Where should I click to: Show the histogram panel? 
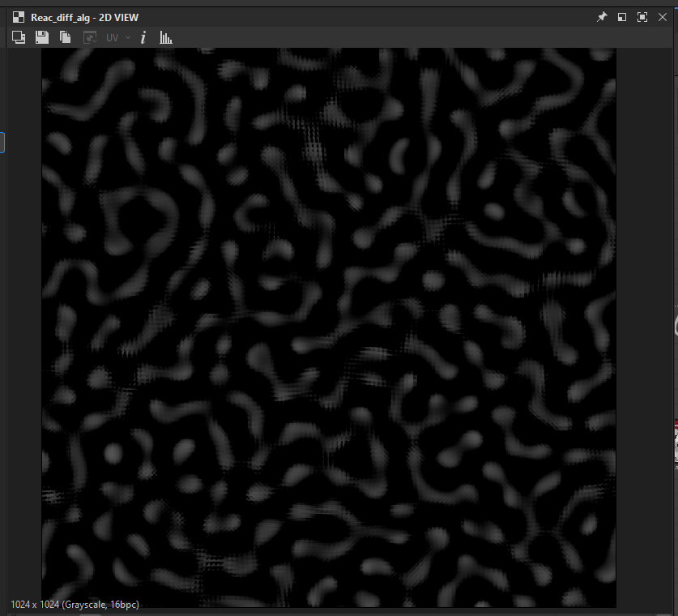tap(166, 37)
